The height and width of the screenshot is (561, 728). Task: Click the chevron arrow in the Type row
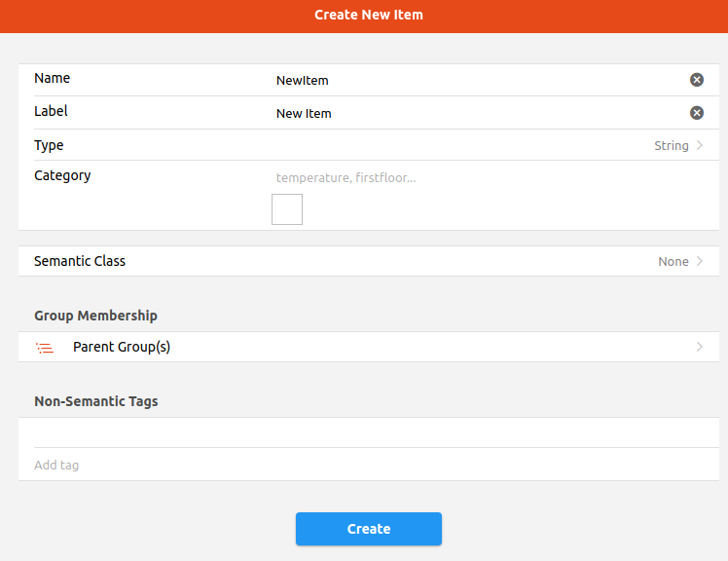click(699, 145)
